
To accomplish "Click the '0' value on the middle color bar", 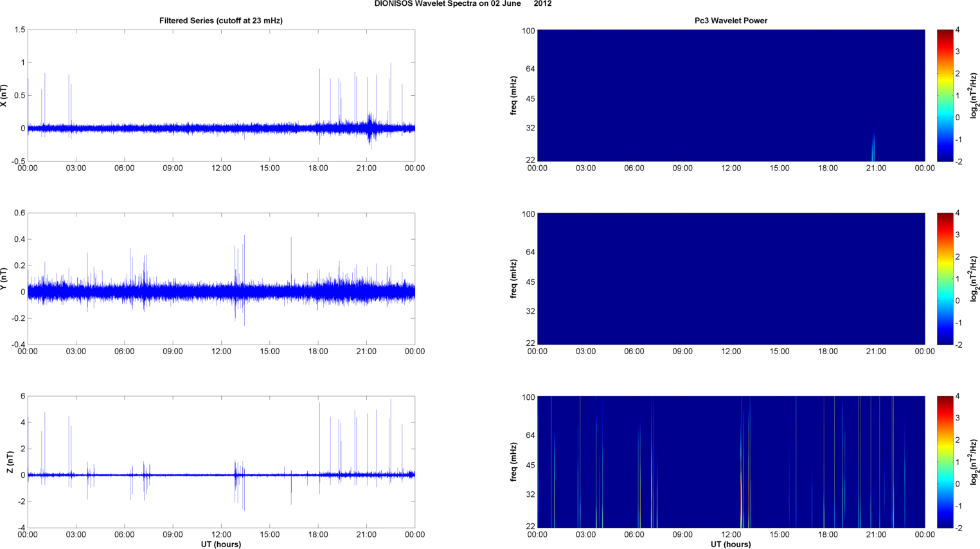I will pyautogui.click(x=958, y=301).
